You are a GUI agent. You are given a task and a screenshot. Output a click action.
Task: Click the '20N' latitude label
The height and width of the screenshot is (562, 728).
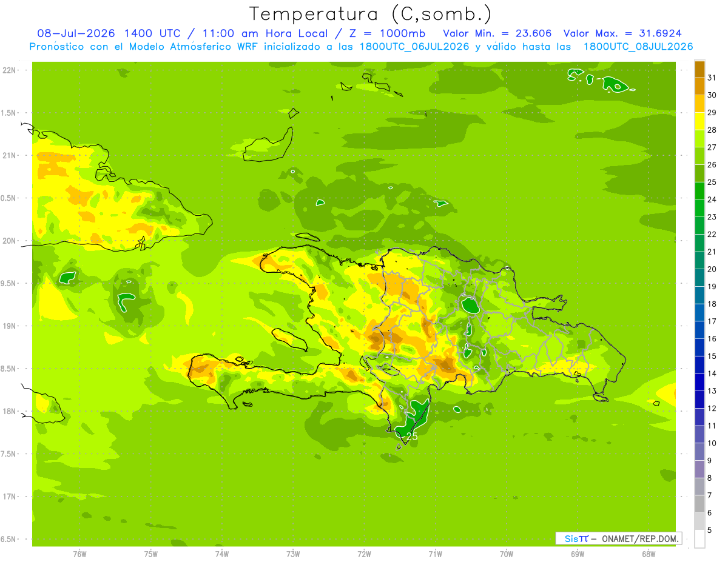click(8, 241)
